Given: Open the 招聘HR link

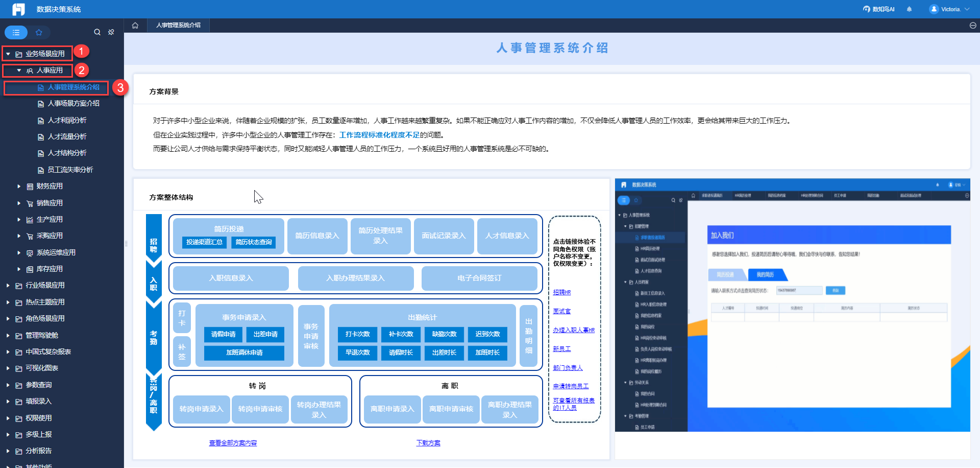Looking at the screenshot, I should [562, 293].
